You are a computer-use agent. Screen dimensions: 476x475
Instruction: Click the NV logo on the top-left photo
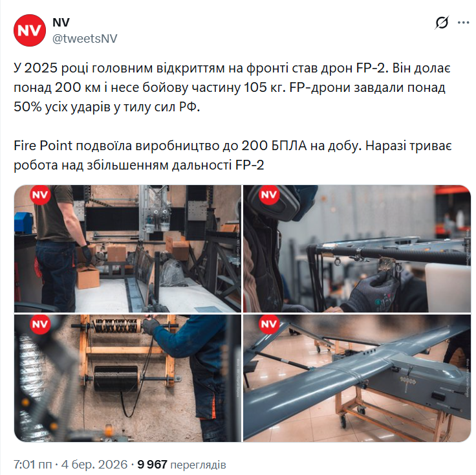click(40, 195)
